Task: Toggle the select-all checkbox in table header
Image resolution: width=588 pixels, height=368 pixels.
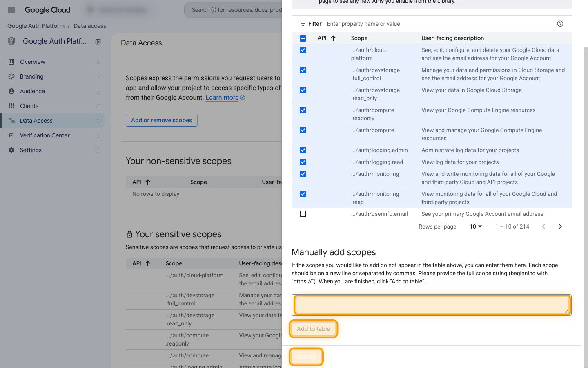Action: pos(303,38)
